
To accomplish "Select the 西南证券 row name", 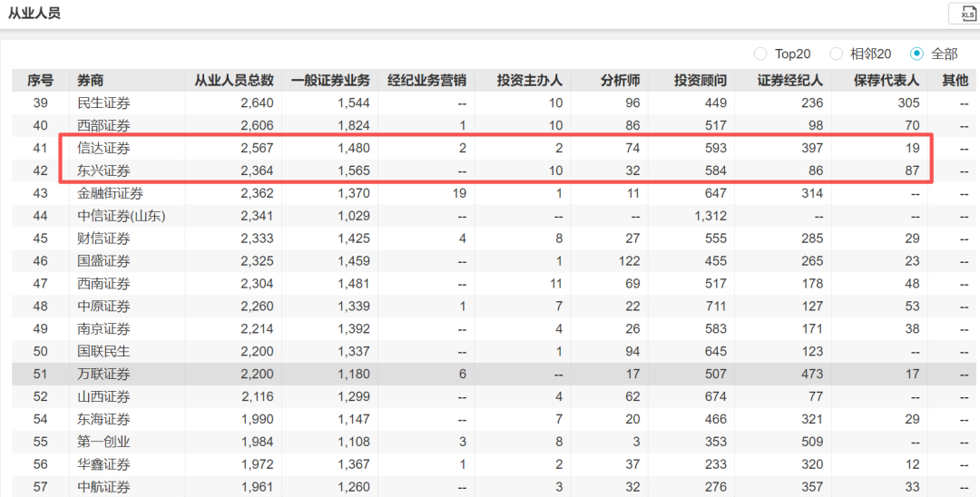I will [x=103, y=284].
